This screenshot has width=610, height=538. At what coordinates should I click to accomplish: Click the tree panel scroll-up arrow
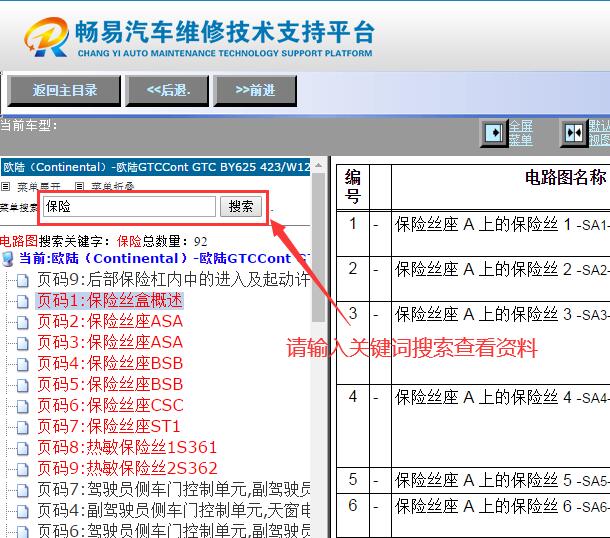point(318,166)
